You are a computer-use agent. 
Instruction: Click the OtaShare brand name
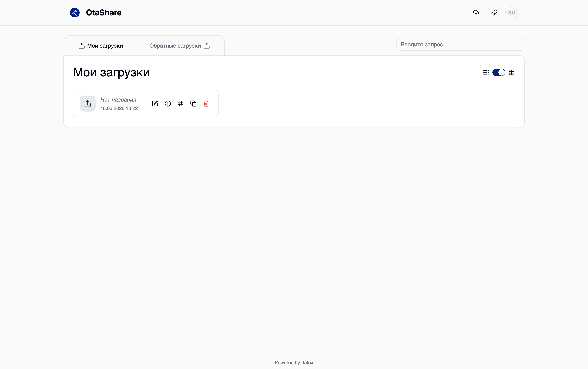click(104, 13)
